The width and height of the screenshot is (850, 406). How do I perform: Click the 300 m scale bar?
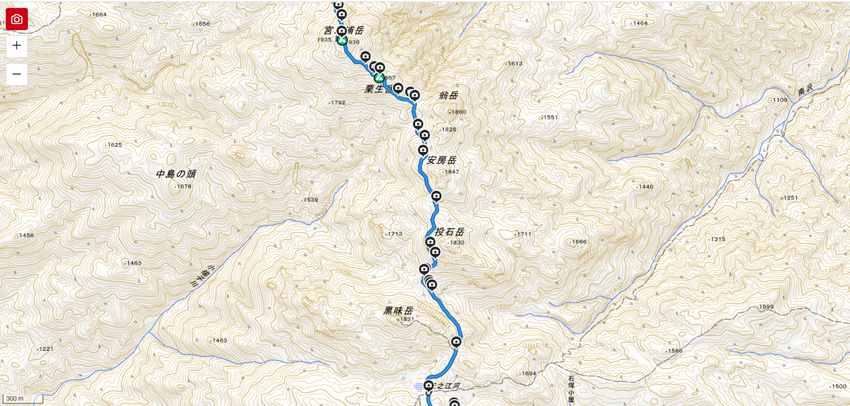tap(22, 399)
